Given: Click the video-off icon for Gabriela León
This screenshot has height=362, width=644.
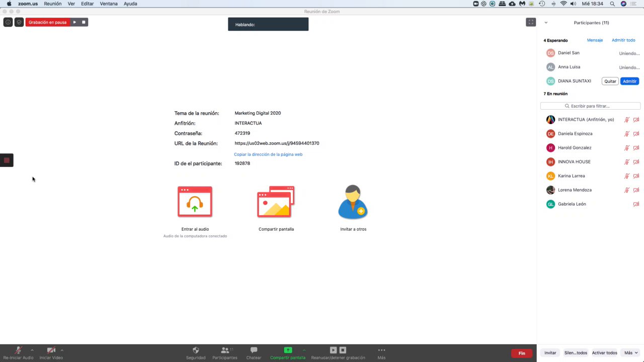Looking at the screenshot, I should tap(636, 204).
